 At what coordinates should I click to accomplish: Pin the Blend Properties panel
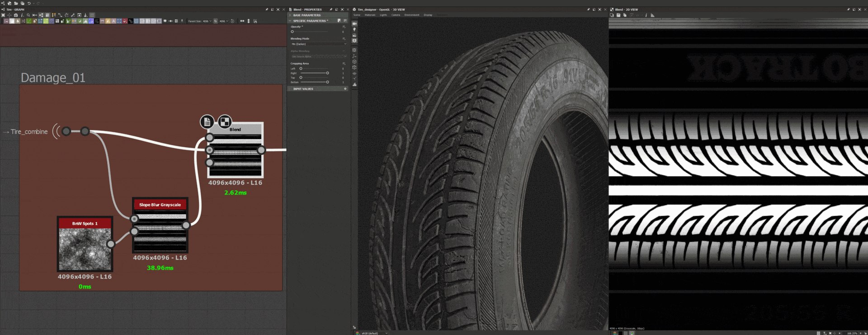coord(330,9)
